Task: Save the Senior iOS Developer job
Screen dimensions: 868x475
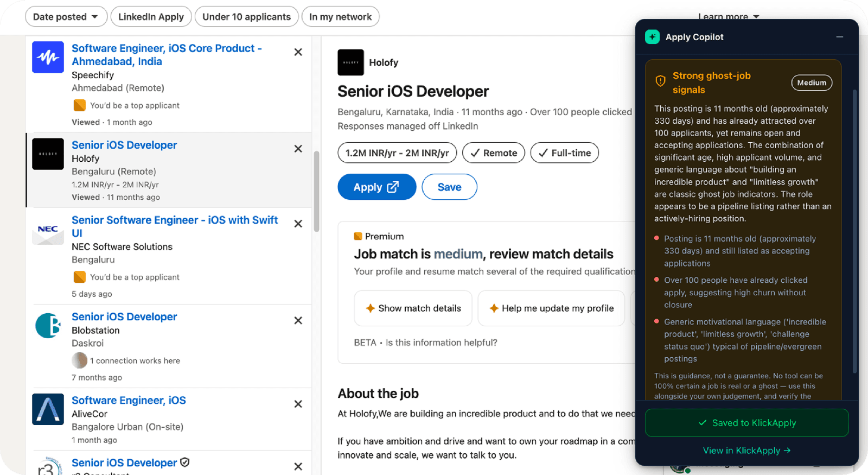Action: pos(449,187)
